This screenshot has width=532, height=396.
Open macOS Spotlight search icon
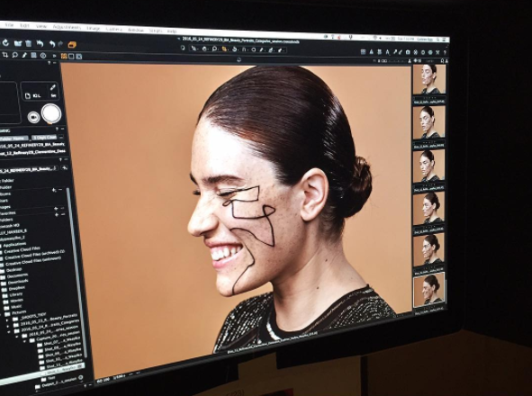click(x=438, y=40)
